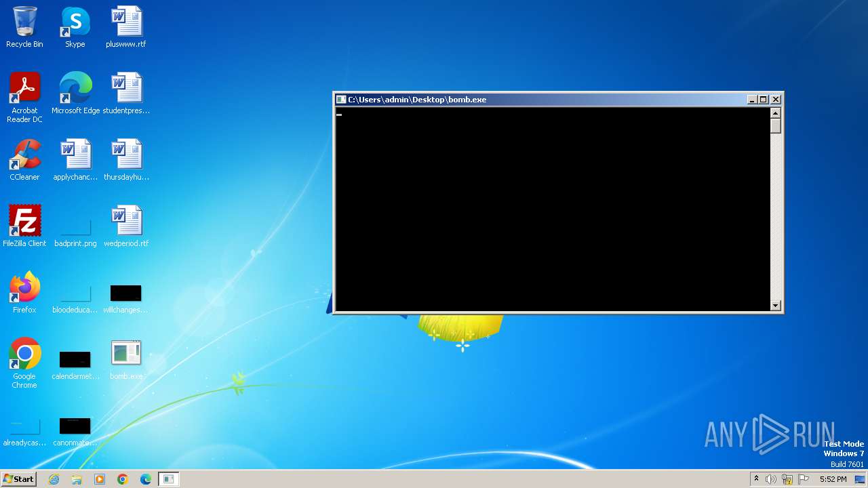Launch Internet Explorer from taskbar
This screenshot has height=488, width=868.
pyautogui.click(x=54, y=479)
